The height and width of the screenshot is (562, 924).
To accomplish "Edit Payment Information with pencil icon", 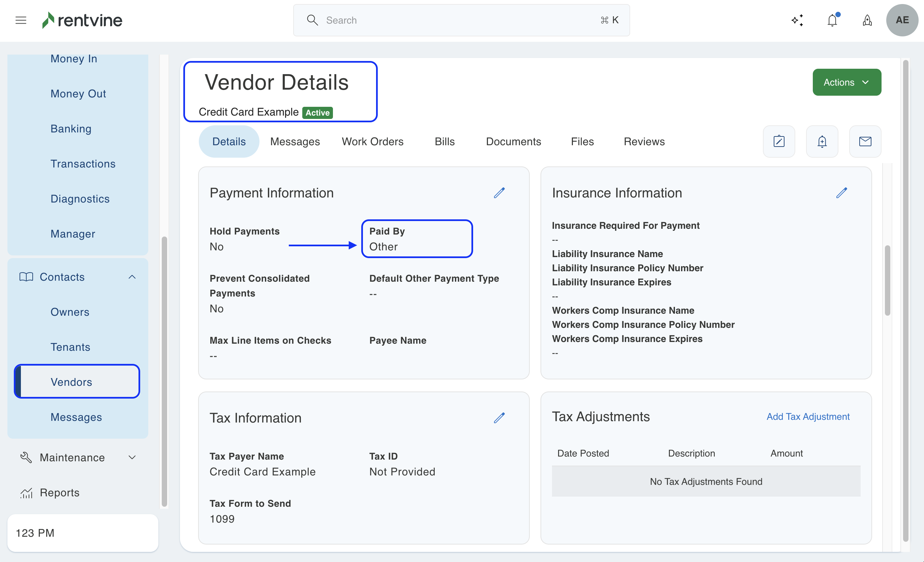I will 499,193.
